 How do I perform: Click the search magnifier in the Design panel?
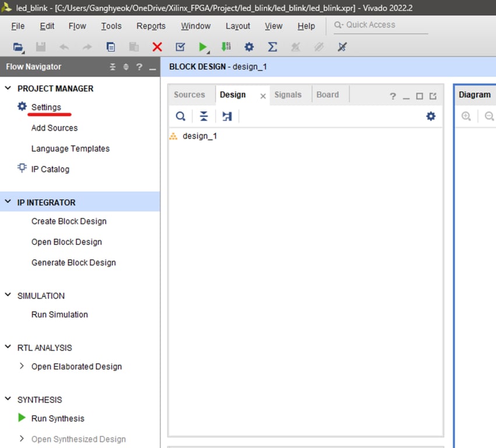coord(180,116)
